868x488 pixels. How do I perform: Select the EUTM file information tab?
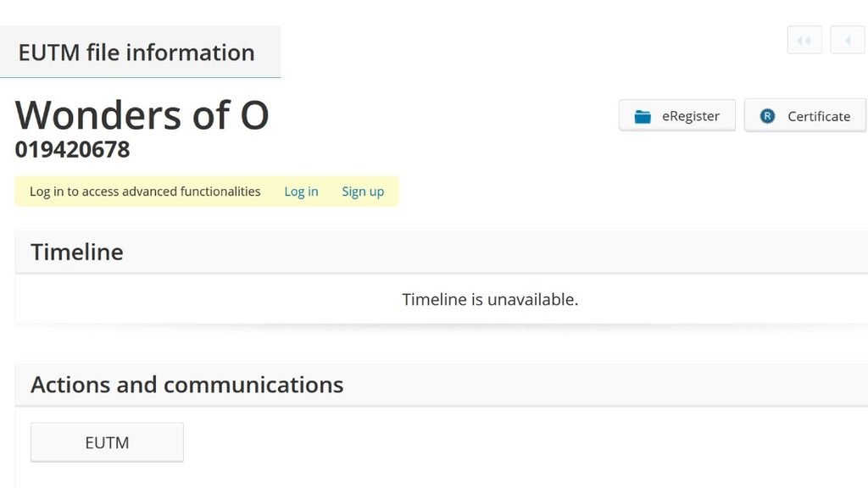140,52
